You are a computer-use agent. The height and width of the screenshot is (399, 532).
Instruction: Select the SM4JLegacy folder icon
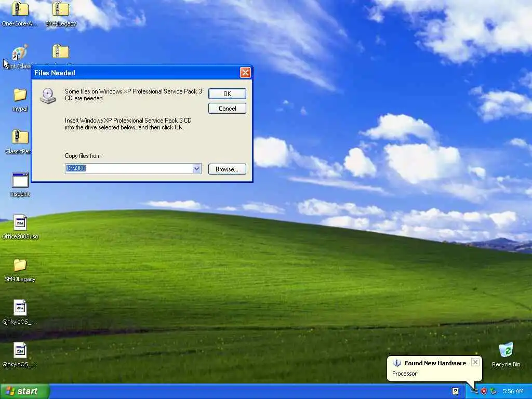pos(20,265)
